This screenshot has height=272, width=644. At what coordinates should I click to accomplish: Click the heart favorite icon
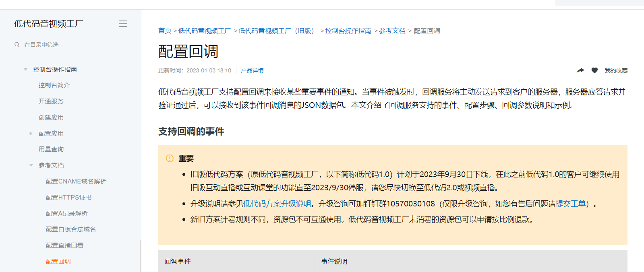pos(594,70)
